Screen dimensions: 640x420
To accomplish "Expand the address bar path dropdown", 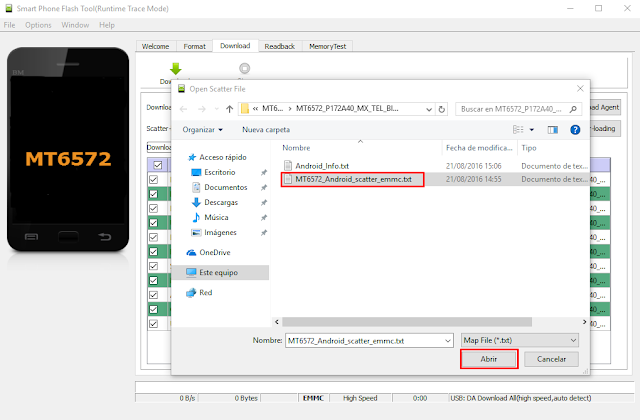I will click(x=429, y=109).
